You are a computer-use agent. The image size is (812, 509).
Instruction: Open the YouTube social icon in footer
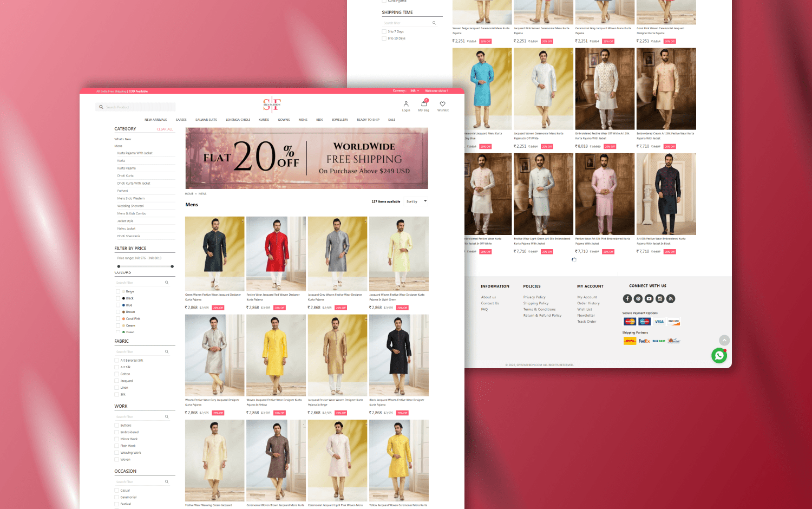click(x=649, y=298)
